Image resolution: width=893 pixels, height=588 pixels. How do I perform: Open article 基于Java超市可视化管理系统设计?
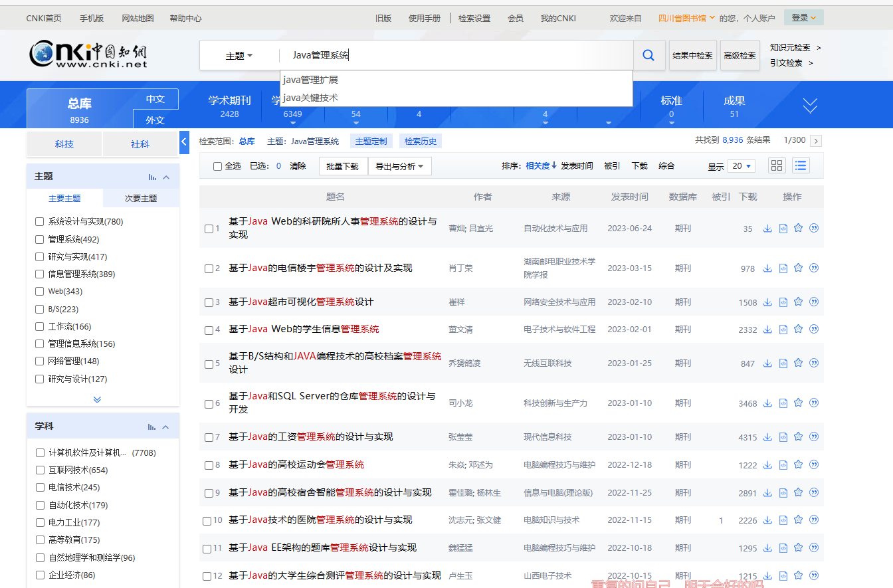[x=301, y=302]
